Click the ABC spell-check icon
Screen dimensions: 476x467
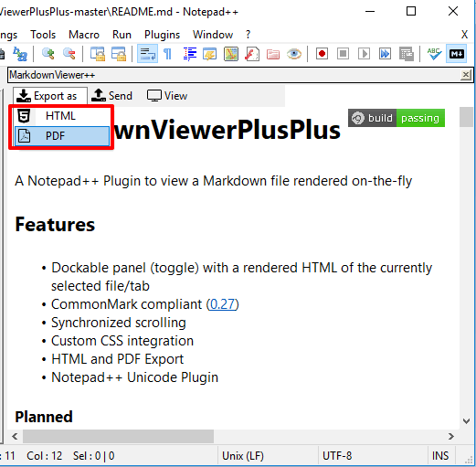coord(434,54)
